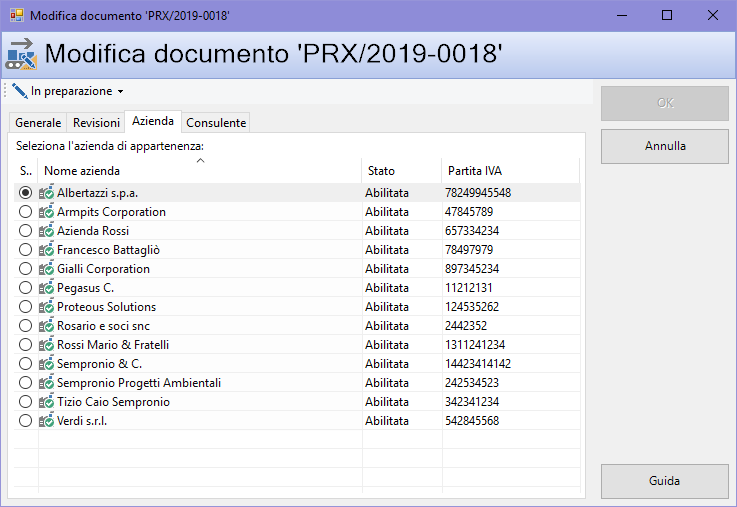This screenshot has height=507, width=737.
Task: Click Partita IVA value 657334234
Action: point(472,231)
